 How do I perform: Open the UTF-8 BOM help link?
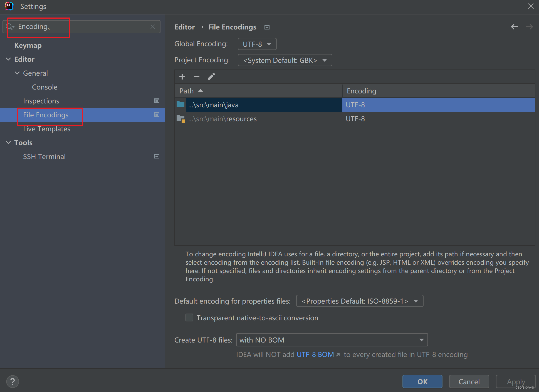point(315,354)
